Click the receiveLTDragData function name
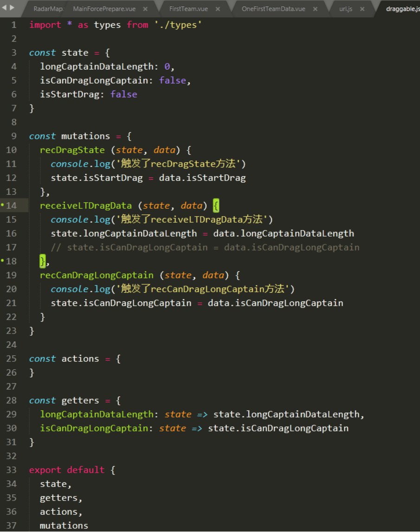 [85, 205]
